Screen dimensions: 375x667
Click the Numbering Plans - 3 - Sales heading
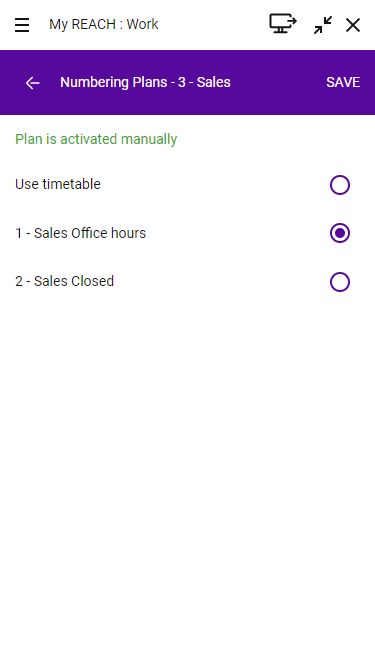145,82
